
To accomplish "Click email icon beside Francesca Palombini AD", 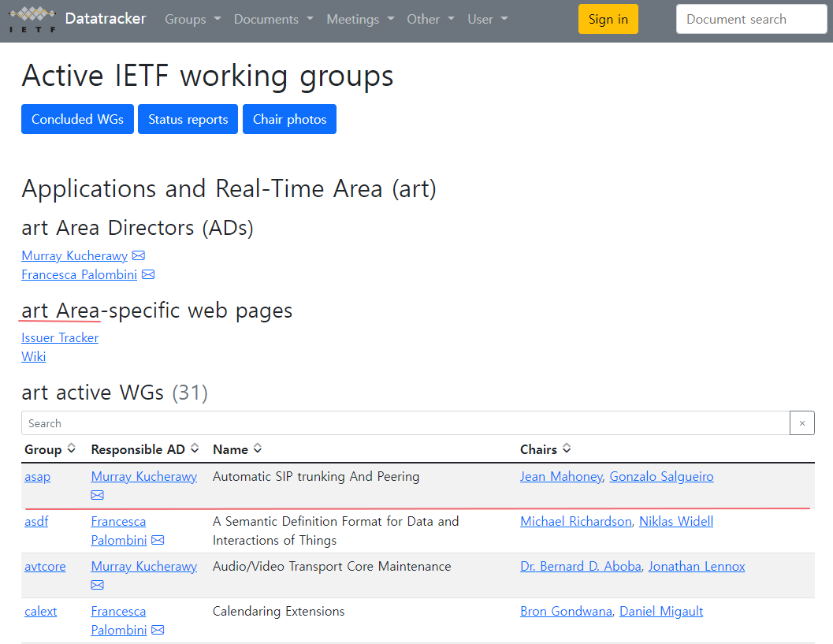I will tap(148, 275).
